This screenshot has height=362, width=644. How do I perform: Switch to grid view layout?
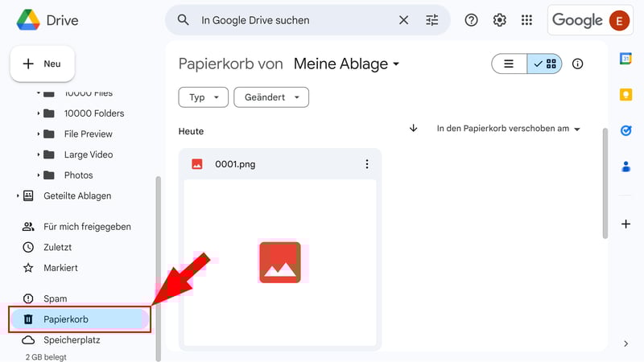(x=545, y=64)
